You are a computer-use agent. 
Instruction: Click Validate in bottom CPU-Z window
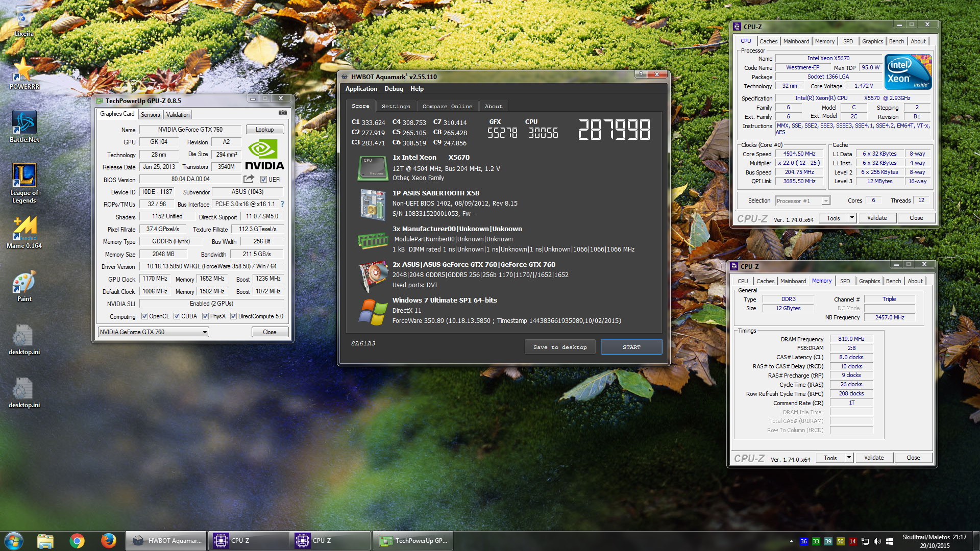tap(874, 458)
